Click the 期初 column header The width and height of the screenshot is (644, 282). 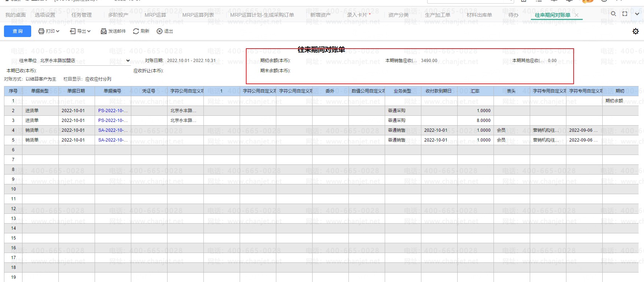point(620,91)
